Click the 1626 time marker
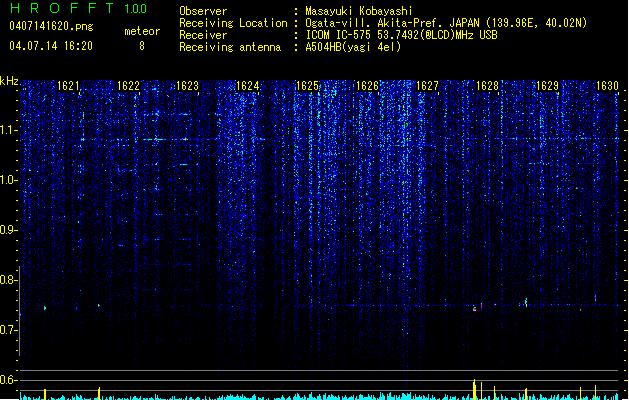Viewport: 629px width, 400px height. (x=367, y=86)
